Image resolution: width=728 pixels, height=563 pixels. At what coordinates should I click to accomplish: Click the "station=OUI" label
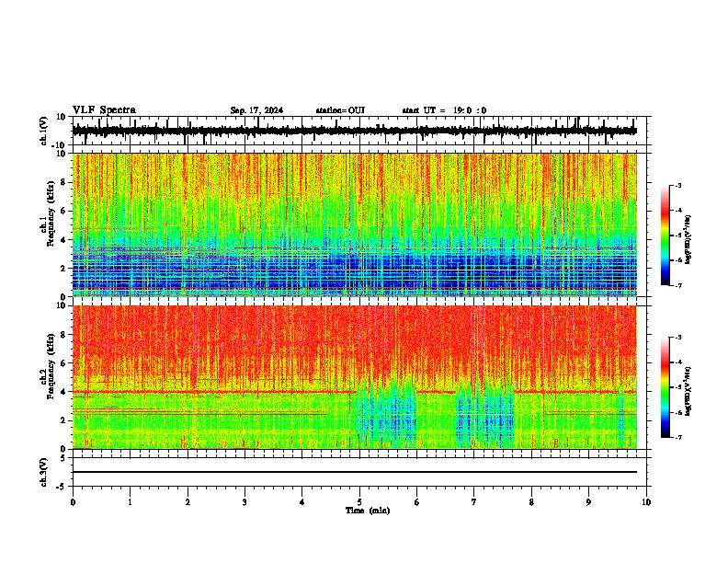coord(340,110)
